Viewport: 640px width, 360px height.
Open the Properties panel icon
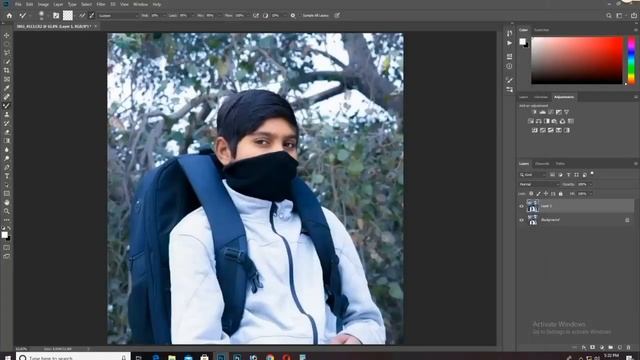[509, 56]
